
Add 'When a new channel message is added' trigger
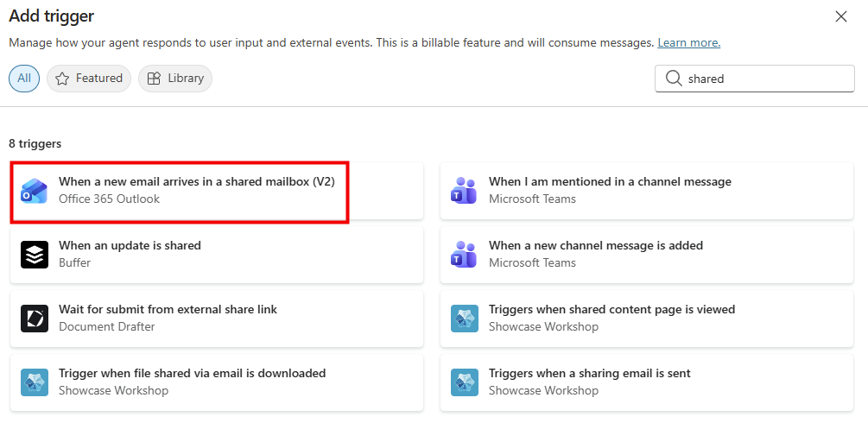click(x=596, y=246)
